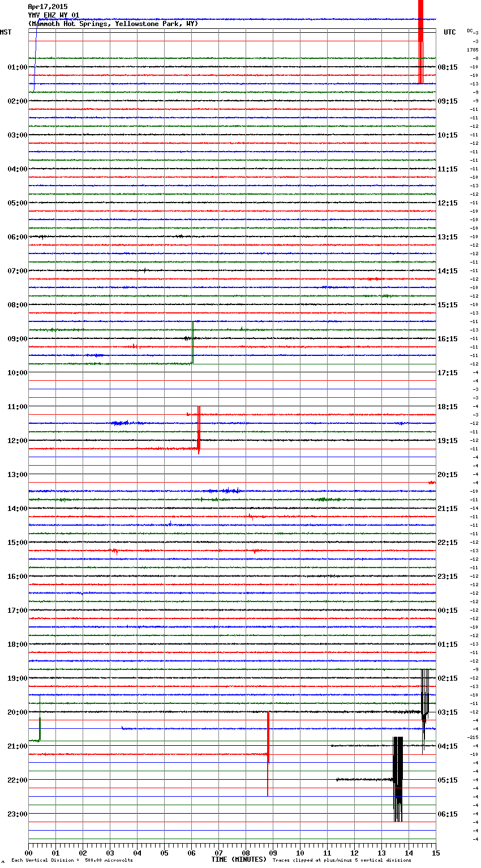Click the 03:00 MST time label
This screenshot has width=481, height=868.
[18, 135]
